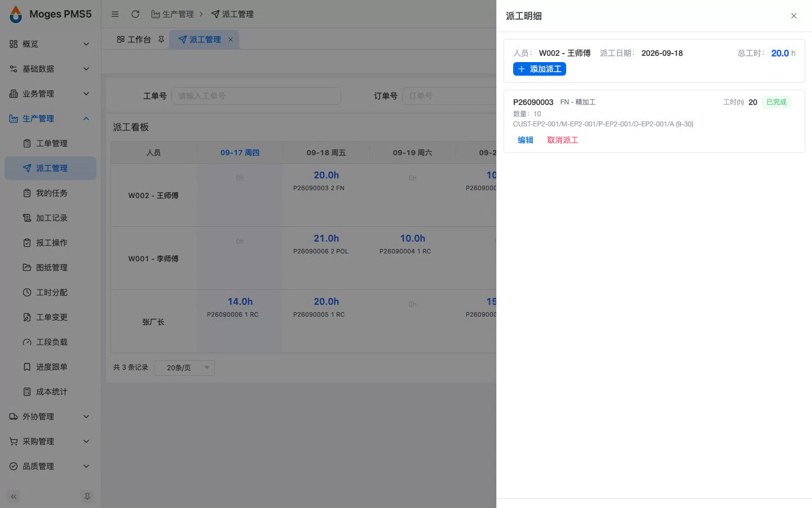
Task: Open 工段负载 from the sidebar
Action: tap(50, 342)
